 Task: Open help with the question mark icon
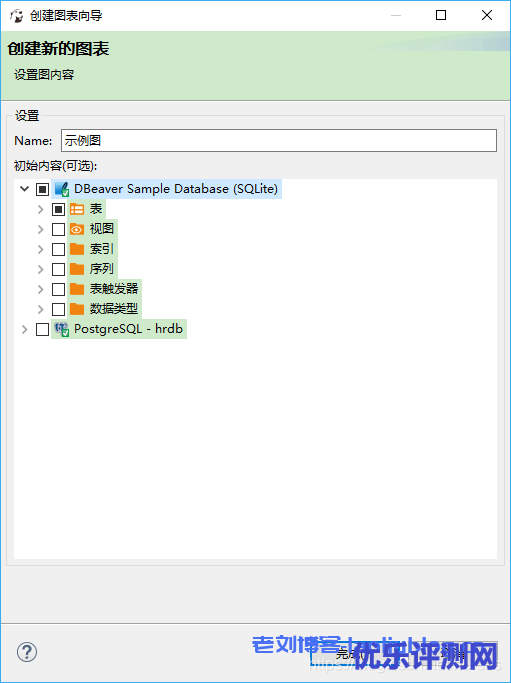pyautogui.click(x=27, y=652)
